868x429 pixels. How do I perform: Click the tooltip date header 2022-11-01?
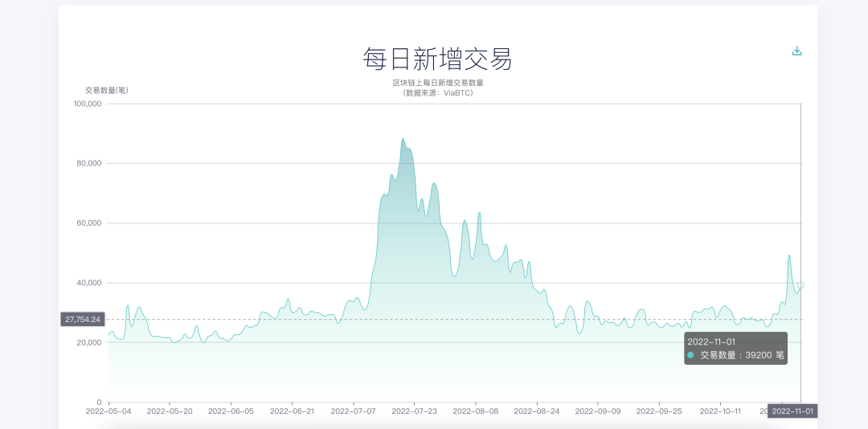point(711,341)
